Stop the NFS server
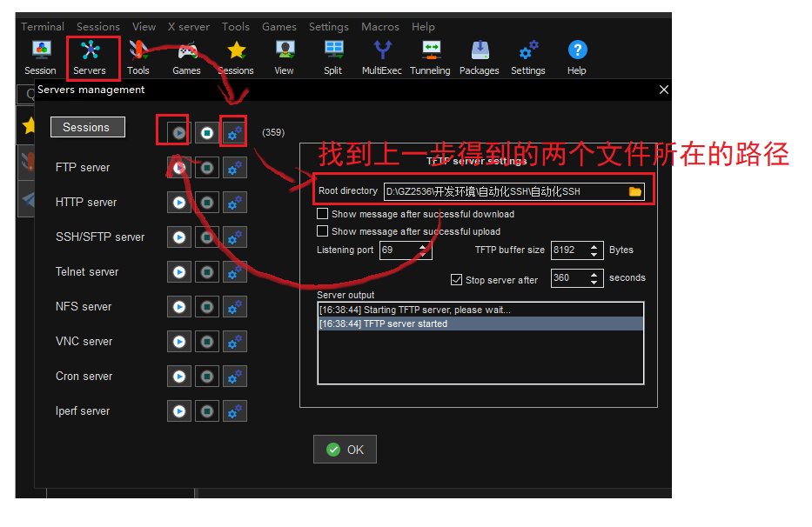This screenshot has width=812, height=527. point(207,307)
